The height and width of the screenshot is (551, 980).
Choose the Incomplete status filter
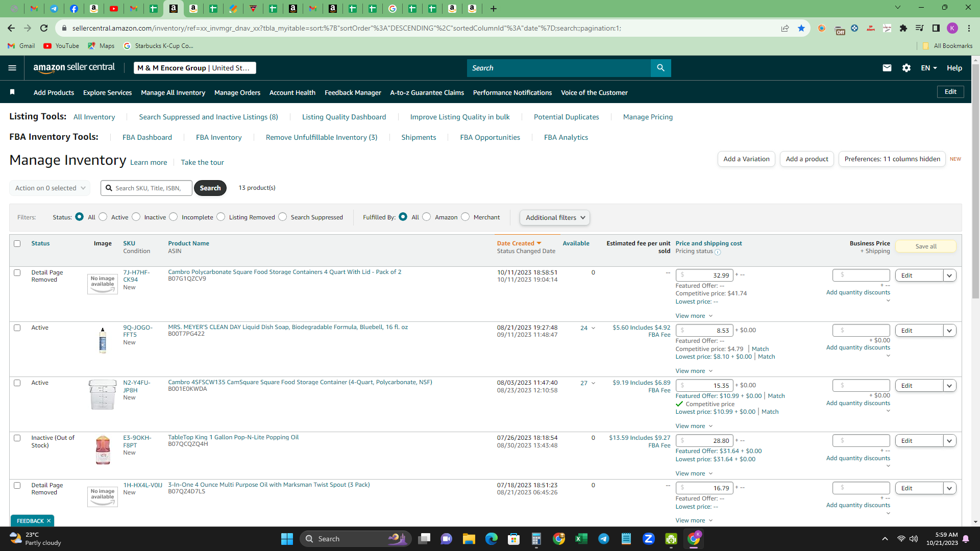(174, 217)
